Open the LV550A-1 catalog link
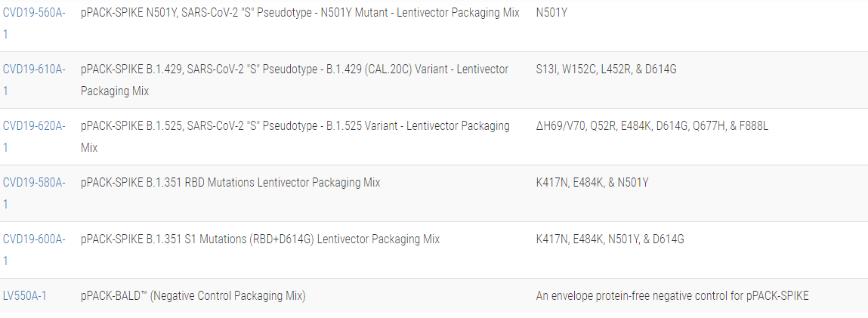Screen dimensions: 868x318 pyautogui.click(x=25, y=296)
